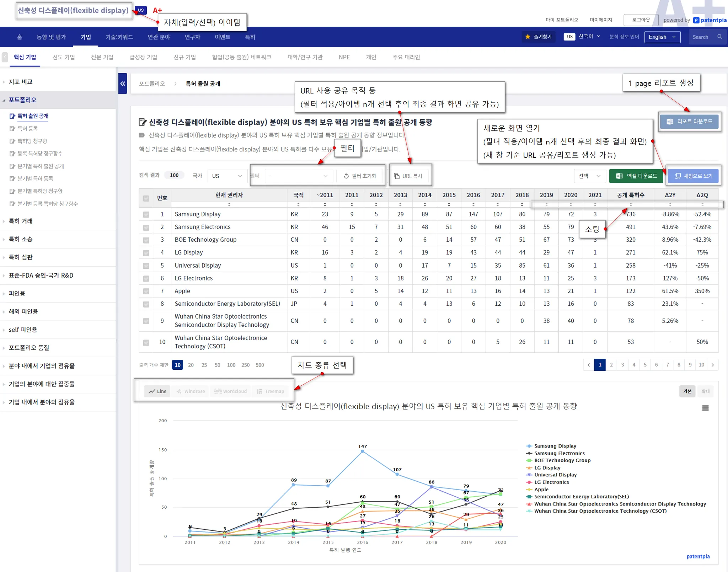
Task: Open the 선도 기업 tab
Action: point(64,57)
